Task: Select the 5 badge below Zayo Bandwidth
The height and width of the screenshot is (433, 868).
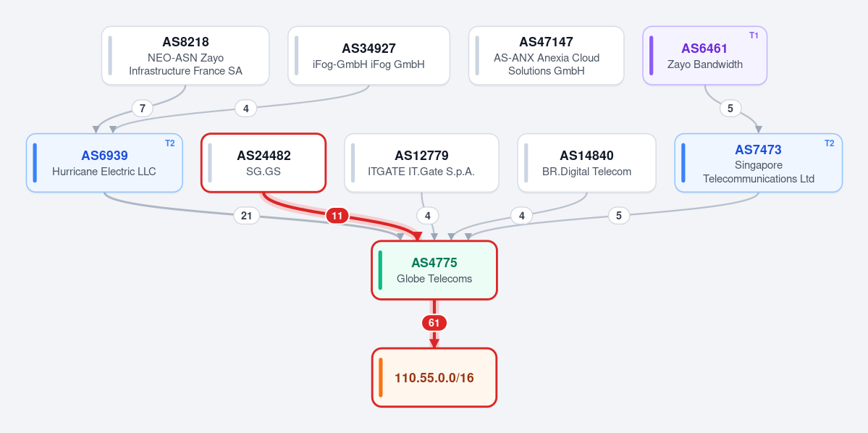Action: click(730, 108)
